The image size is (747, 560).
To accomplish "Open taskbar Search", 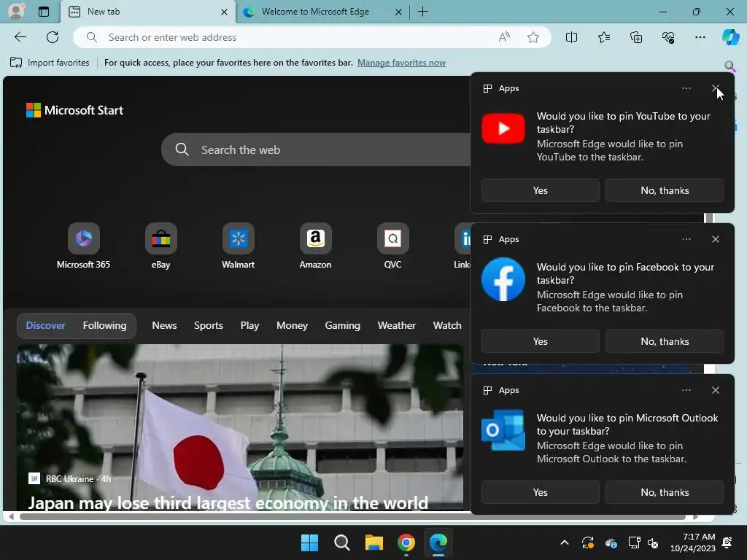I will (341, 542).
